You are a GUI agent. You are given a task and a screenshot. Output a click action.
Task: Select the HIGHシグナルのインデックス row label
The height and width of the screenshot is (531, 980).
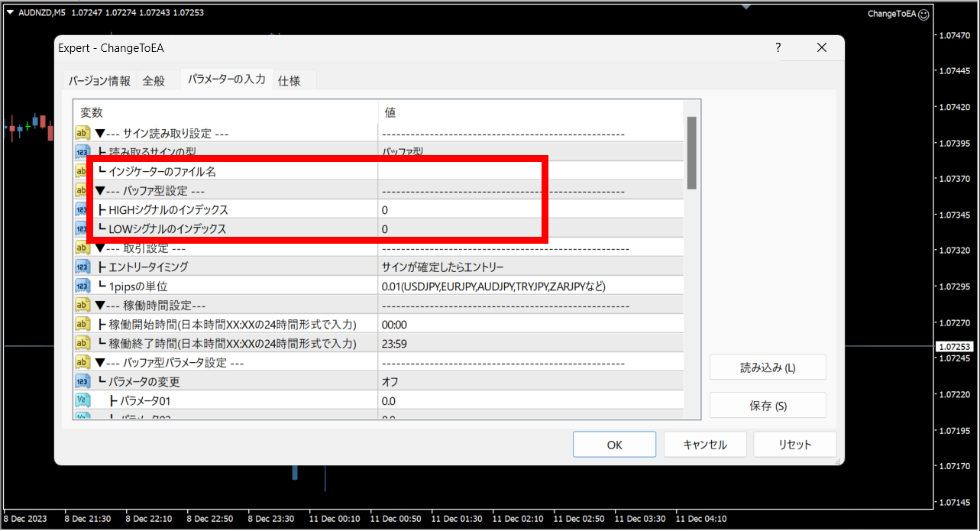(x=163, y=210)
